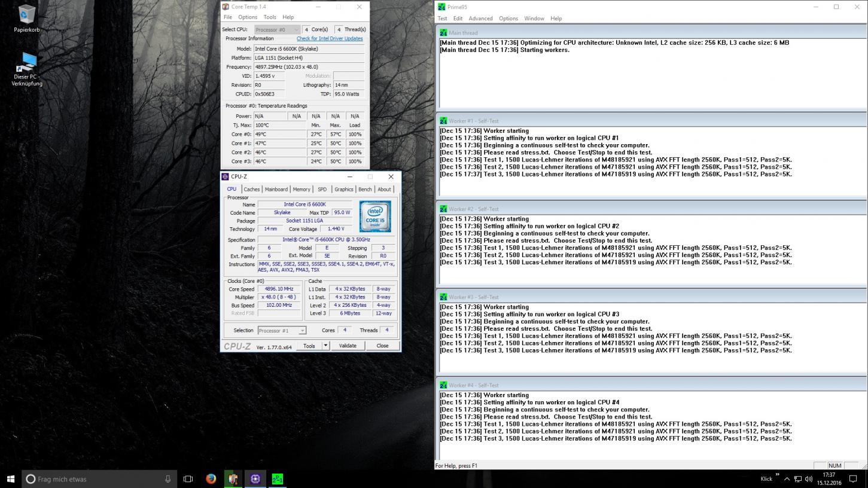The width and height of the screenshot is (868, 488).
Task: Click the Prime95 title bar icon
Action: (441, 7)
